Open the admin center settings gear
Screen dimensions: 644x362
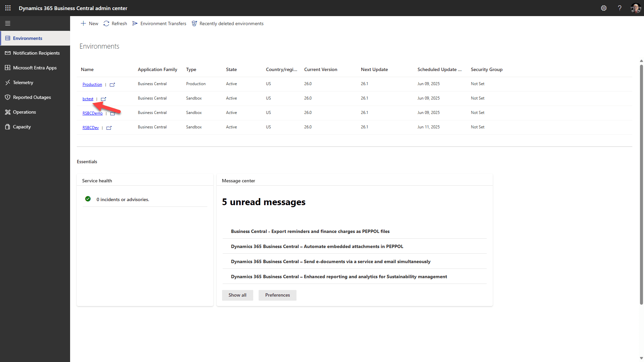[x=604, y=8]
